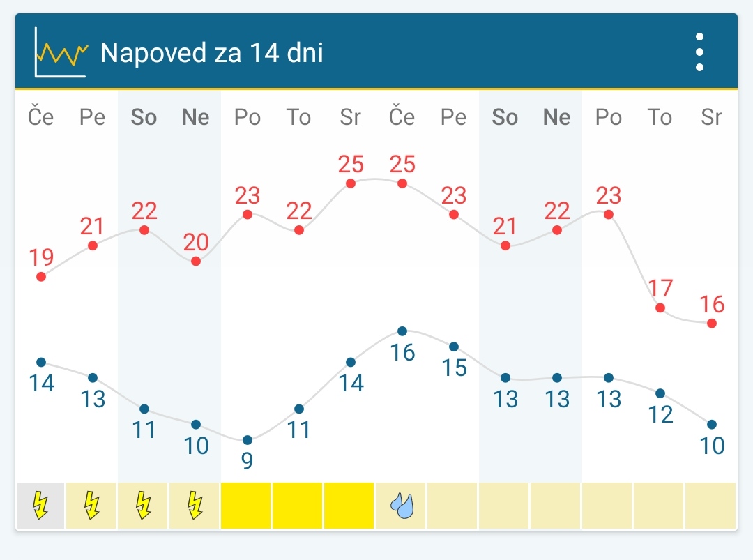Tap the 23-degree point on last Ponedeljek

coord(608,213)
